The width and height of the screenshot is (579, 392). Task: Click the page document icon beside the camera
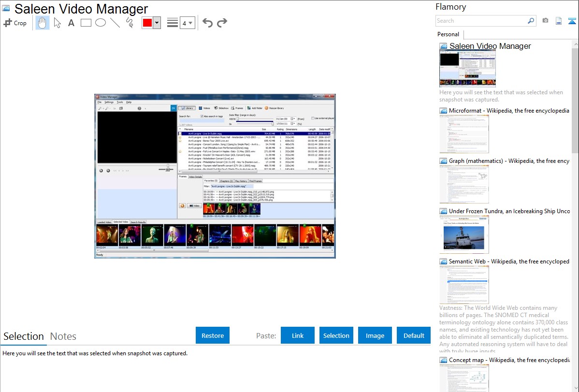click(x=559, y=21)
